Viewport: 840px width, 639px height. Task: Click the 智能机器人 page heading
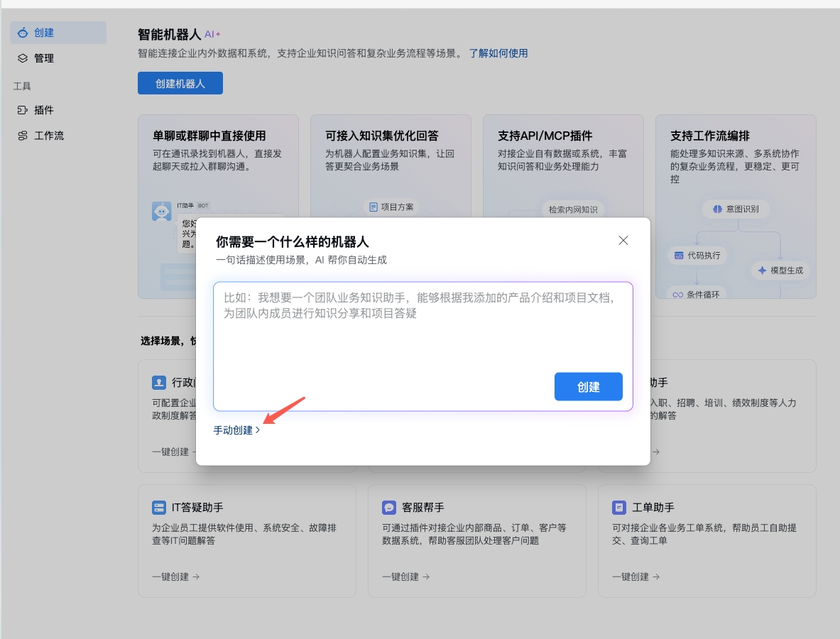169,35
